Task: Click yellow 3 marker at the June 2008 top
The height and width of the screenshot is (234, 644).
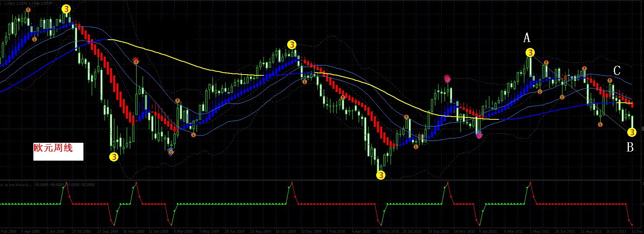Action: tap(66, 9)
